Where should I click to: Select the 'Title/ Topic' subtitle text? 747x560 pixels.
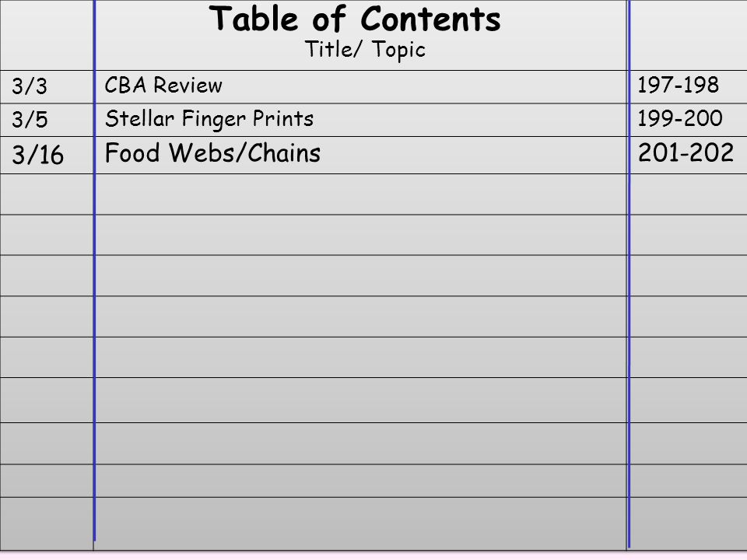365,50
